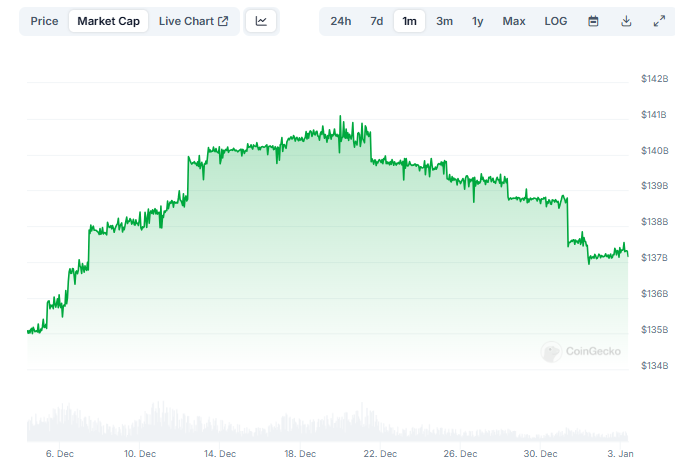This screenshot has height=469, width=675.
Task: Click the chart peak near 21 Dec
Action: [341, 118]
